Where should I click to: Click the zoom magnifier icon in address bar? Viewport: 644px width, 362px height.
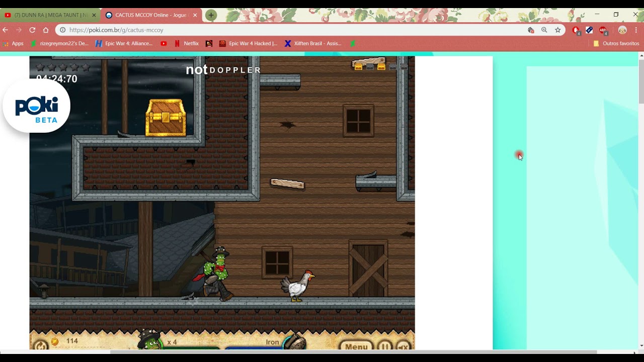click(544, 30)
